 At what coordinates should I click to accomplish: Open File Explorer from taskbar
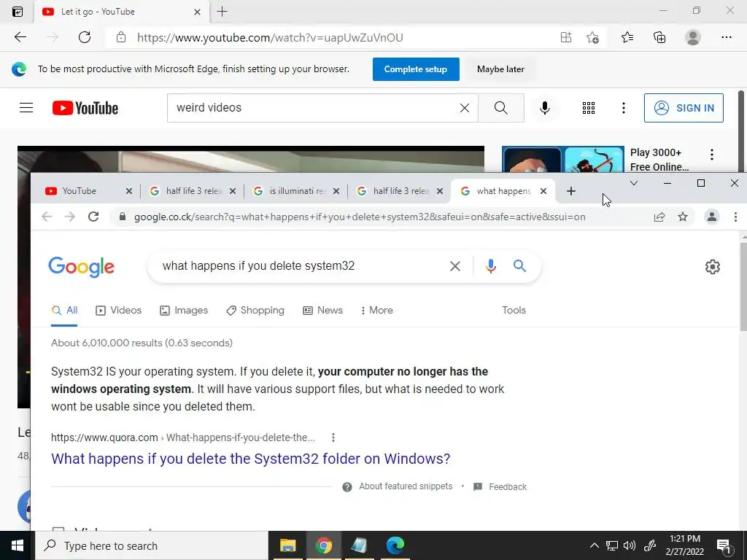287,545
